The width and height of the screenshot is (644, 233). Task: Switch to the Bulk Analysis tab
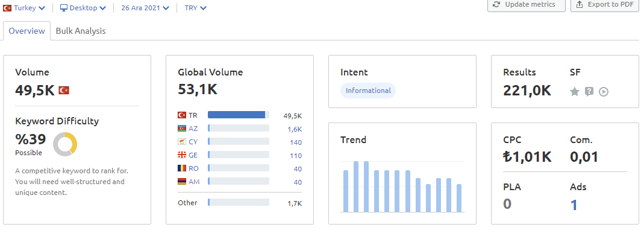(x=81, y=31)
